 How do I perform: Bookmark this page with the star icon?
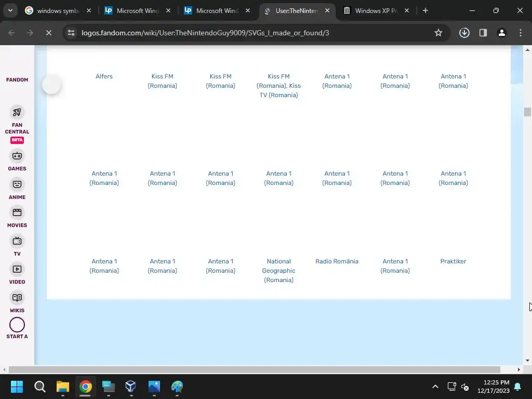coord(438,33)
